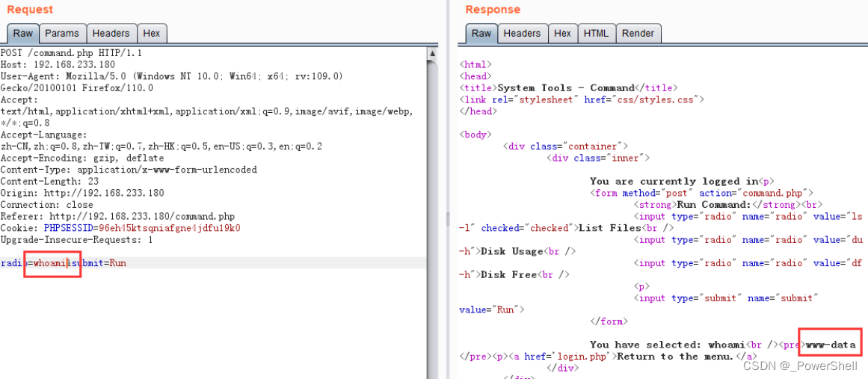Click the Content-Length: 23 line
The width and height of the screenshot is (868, 379).
point(49,182)
